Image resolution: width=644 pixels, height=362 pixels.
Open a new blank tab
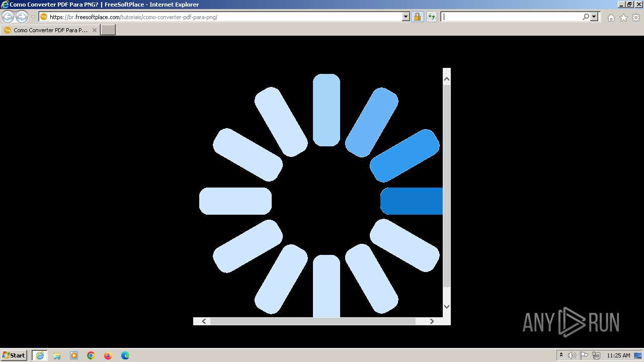[x=108, y=30]
